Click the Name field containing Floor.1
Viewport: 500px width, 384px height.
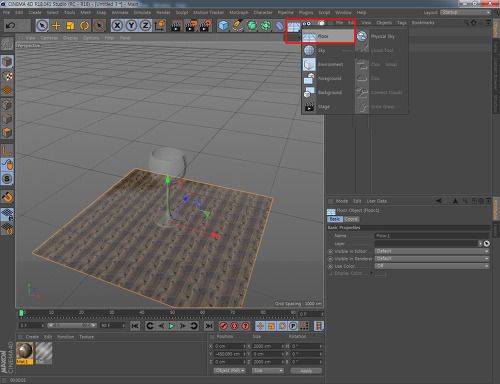(x=432, y=236)
